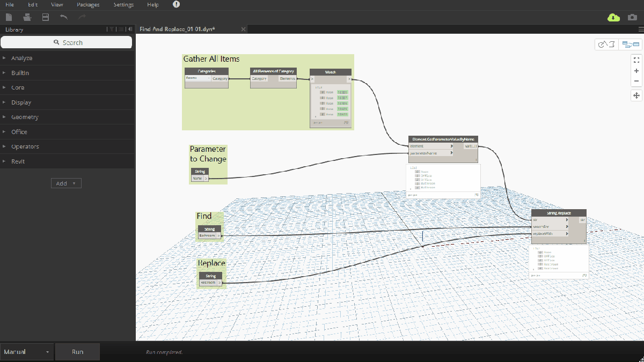Toggle graph node view with the blue nodes icon
Viewport: 644px width, 362px height.
coord(630,44)
